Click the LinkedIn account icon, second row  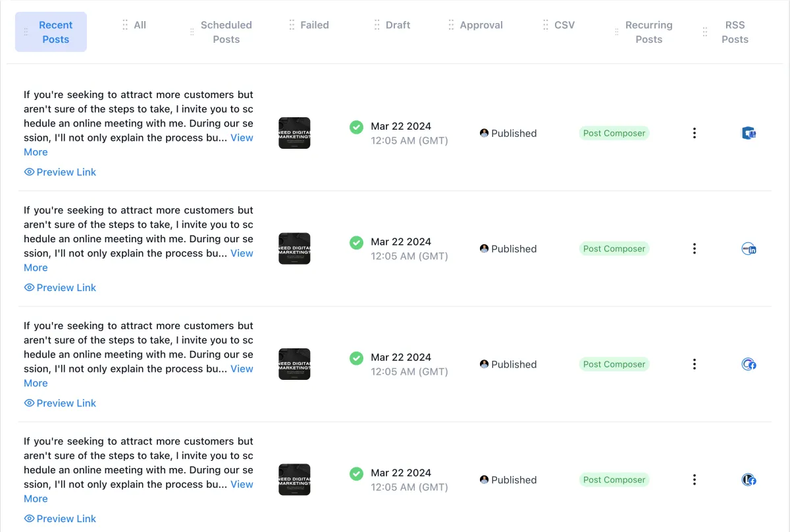(749, 249)
